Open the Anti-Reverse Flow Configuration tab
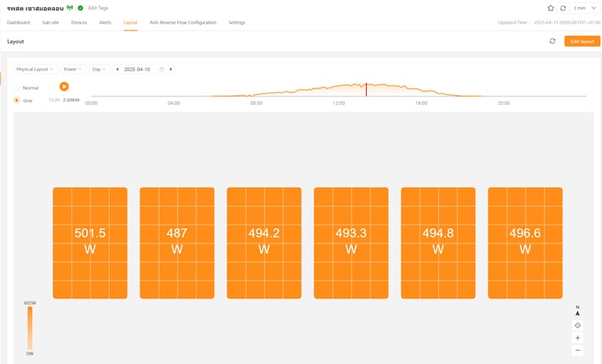 click(x=183, y=23)
